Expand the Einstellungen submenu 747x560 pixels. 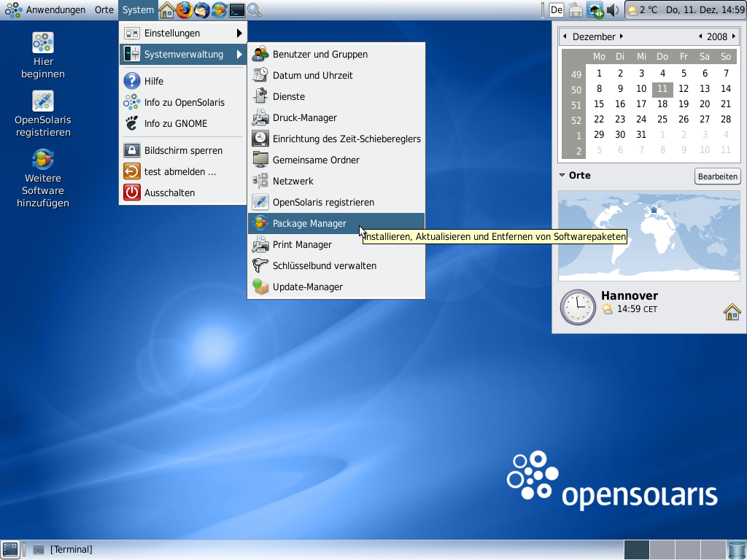tap(183, 34)
